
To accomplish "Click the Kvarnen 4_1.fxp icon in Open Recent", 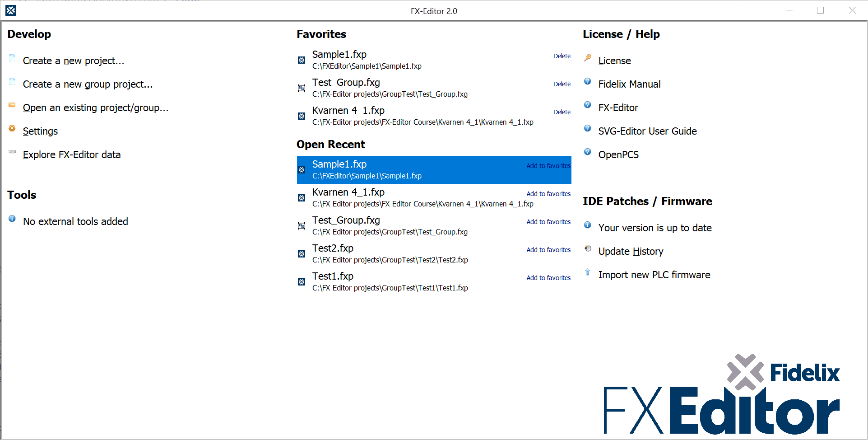I will [x=302, y=198].
